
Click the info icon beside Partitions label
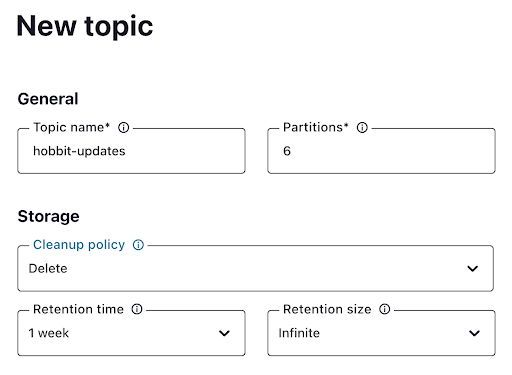(x=362, y=128)
